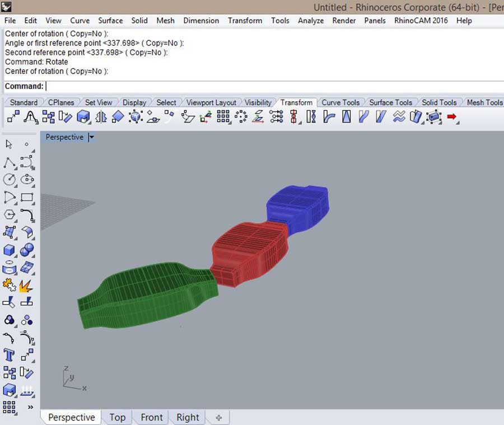Image resolution: width=504 pixels, height=425 pixels.
Task: Open the Solid menu
Action: tap(139, 21)
